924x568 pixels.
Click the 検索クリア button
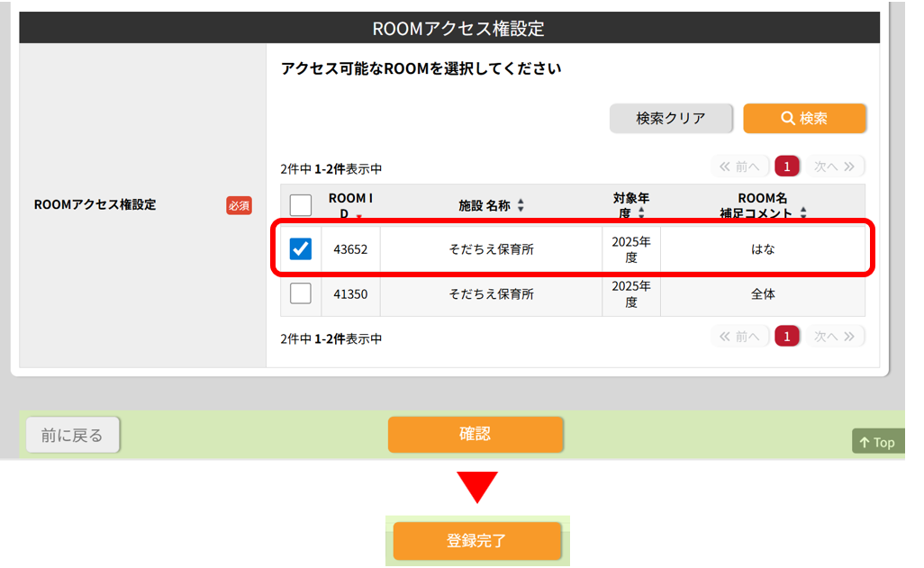[x=671, y=118]
